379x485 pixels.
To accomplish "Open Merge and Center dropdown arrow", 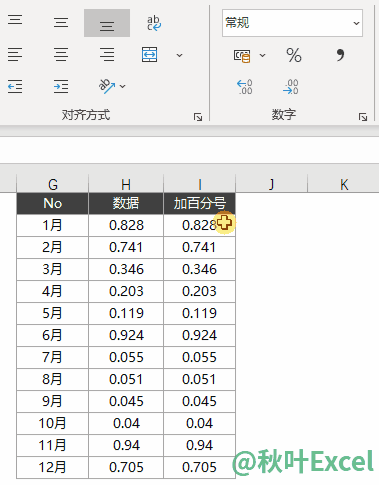I will click(x=179, y=55).
